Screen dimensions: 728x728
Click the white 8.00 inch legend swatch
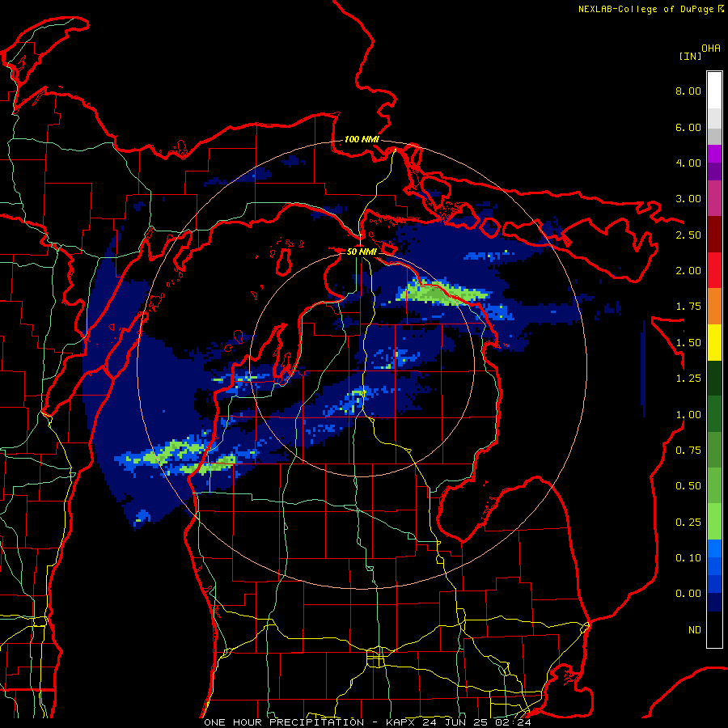pyautogui.click(x=714, y=91)
